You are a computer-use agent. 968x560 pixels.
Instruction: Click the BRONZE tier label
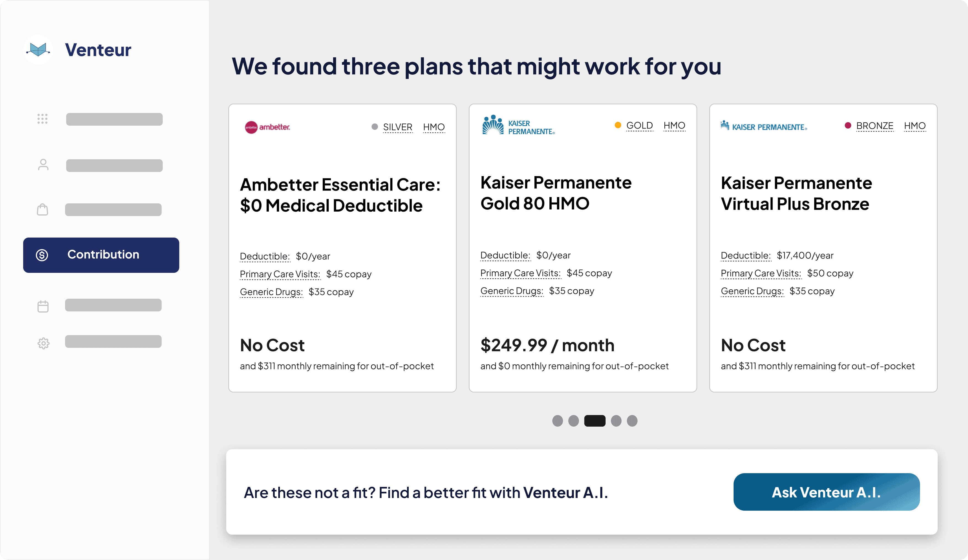click(x=875, y=126)
